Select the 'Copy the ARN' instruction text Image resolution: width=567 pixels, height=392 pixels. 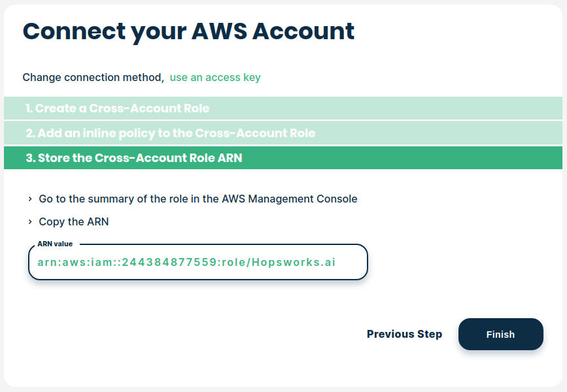74,222
